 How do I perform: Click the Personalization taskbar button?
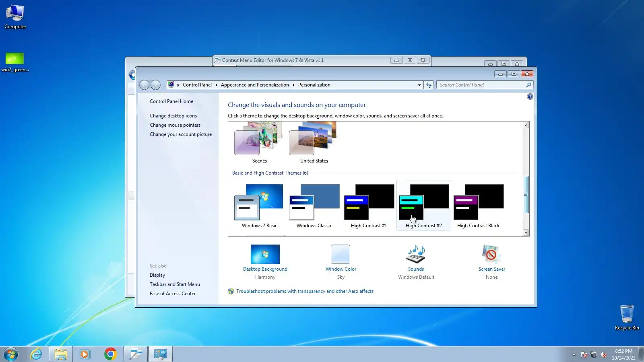[161, 354]
